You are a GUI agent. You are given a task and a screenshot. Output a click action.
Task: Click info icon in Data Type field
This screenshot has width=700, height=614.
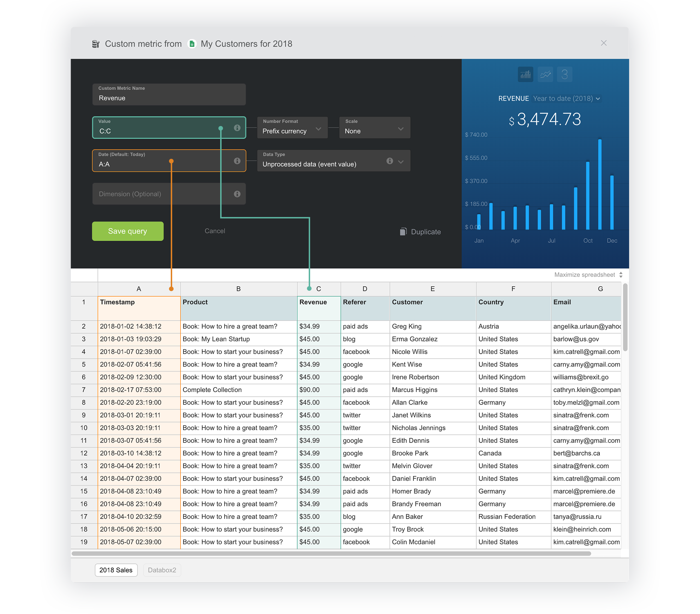pos(390,161)
